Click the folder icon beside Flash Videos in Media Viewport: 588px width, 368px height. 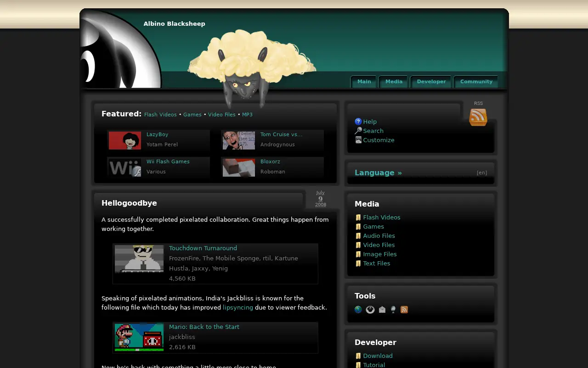358,217
